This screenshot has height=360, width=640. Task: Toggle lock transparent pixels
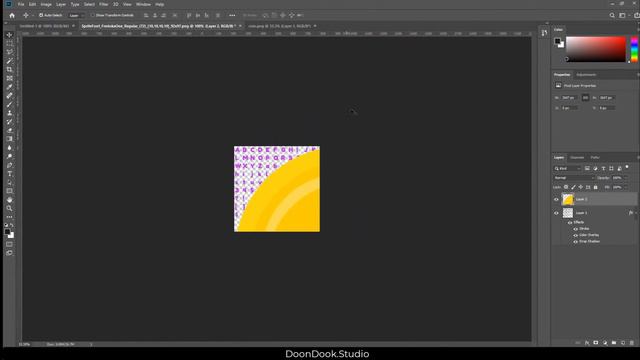[x=566, y=187]
